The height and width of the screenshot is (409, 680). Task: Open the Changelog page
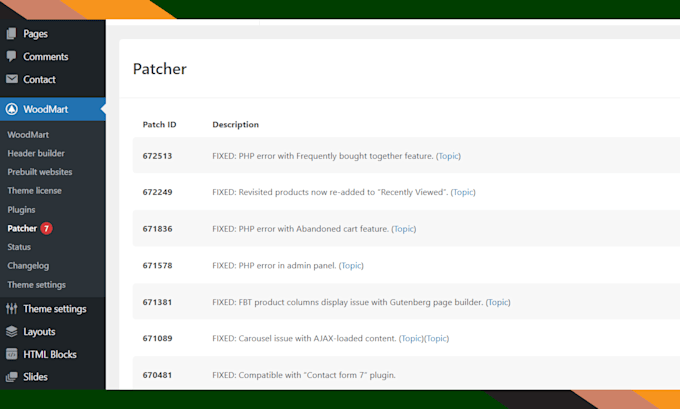tap(28, 265)
